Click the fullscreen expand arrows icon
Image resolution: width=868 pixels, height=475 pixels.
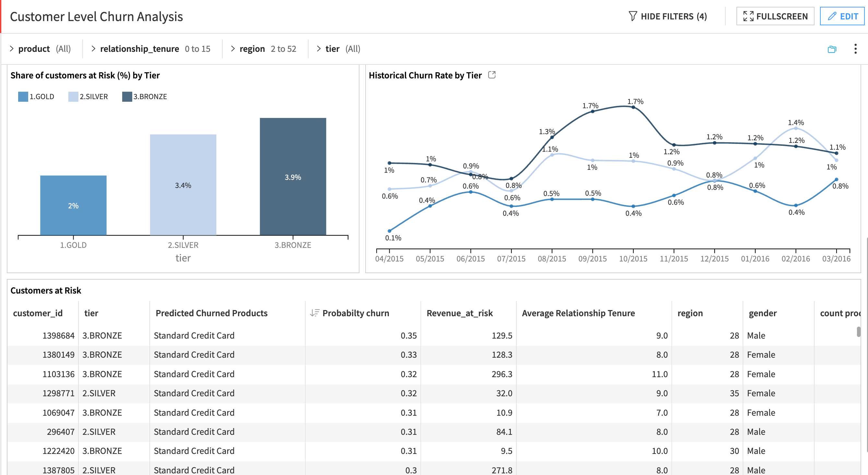749,16
